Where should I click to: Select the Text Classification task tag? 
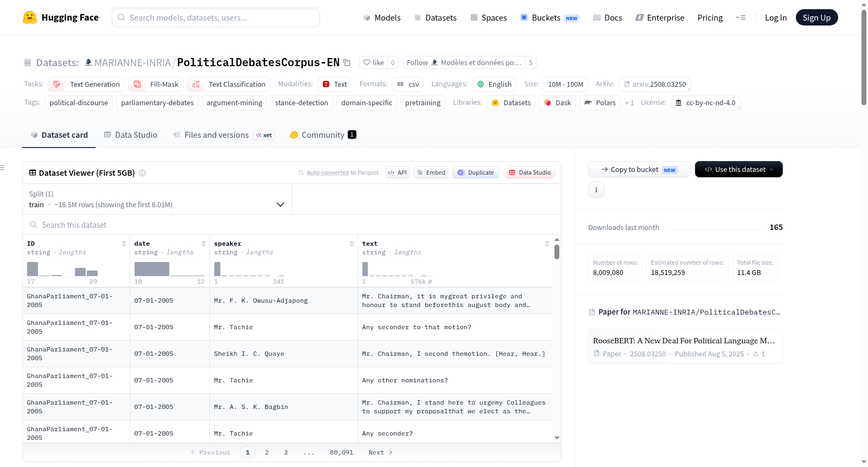(x=228, y=84)
